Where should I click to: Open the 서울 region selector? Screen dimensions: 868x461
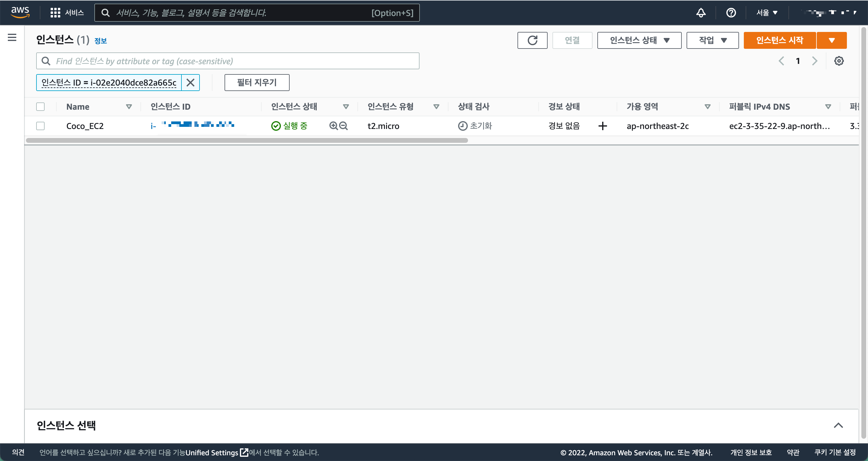tap(766, 13)
